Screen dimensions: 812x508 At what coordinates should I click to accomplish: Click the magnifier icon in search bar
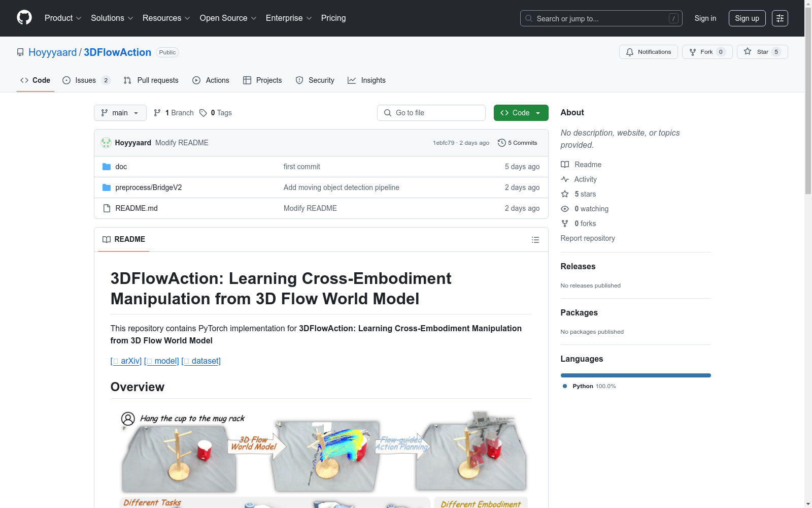point(529,18)
